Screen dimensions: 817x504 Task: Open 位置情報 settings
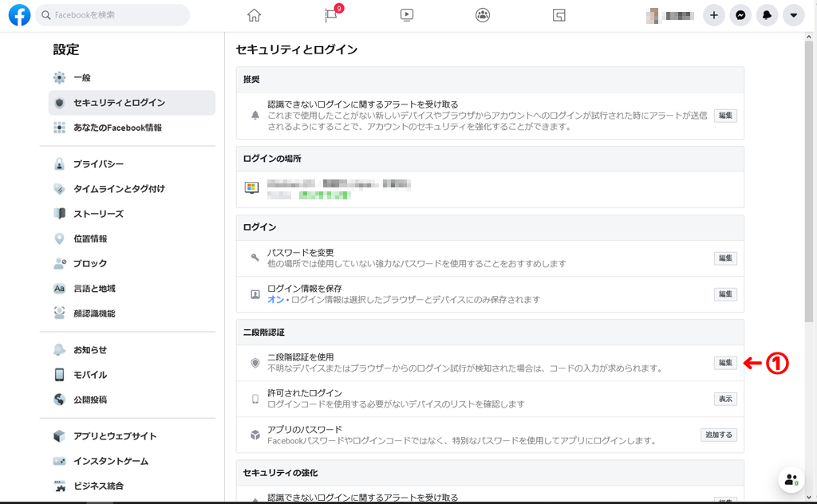pyautogui.click(x=132, y=238)
